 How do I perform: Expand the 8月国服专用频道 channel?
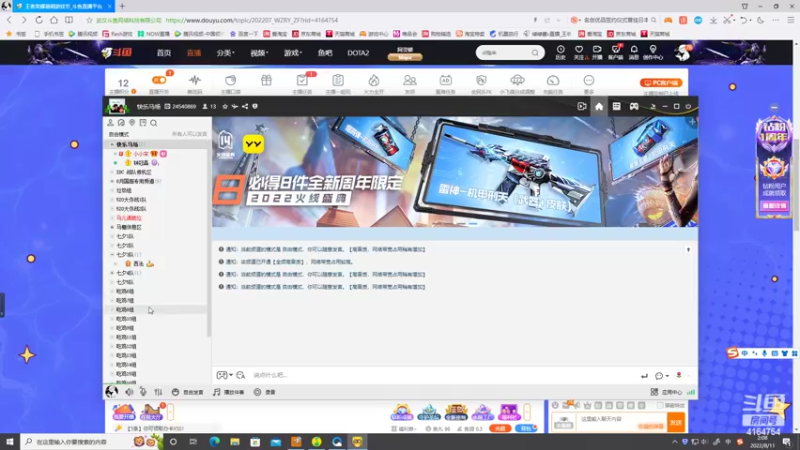coord(112,181)
